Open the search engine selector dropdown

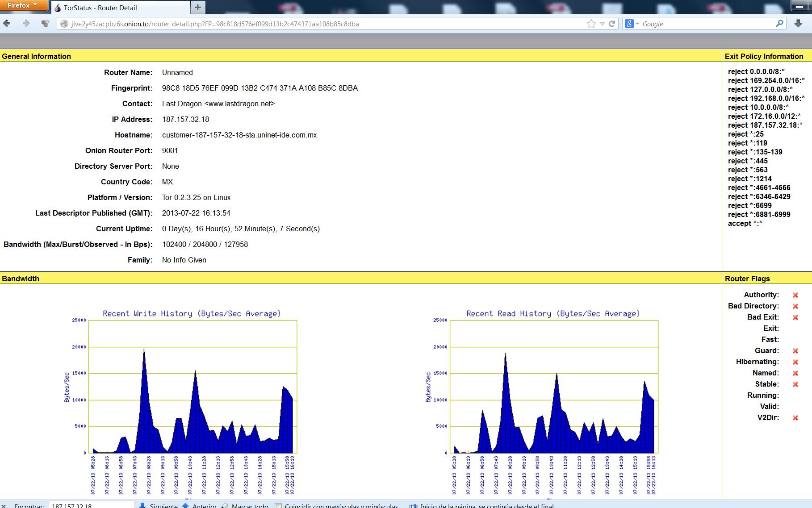[x=632, y=24]
